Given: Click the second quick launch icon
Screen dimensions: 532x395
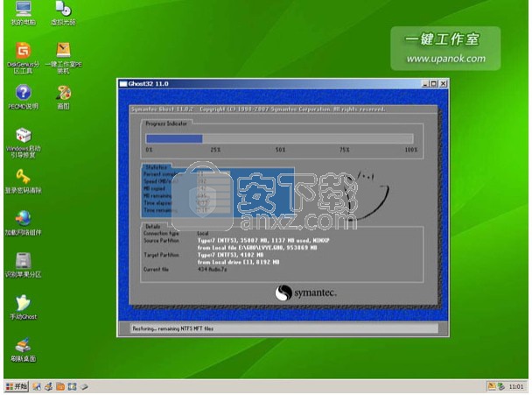Looking at the screenshot, I should (48, 386).
